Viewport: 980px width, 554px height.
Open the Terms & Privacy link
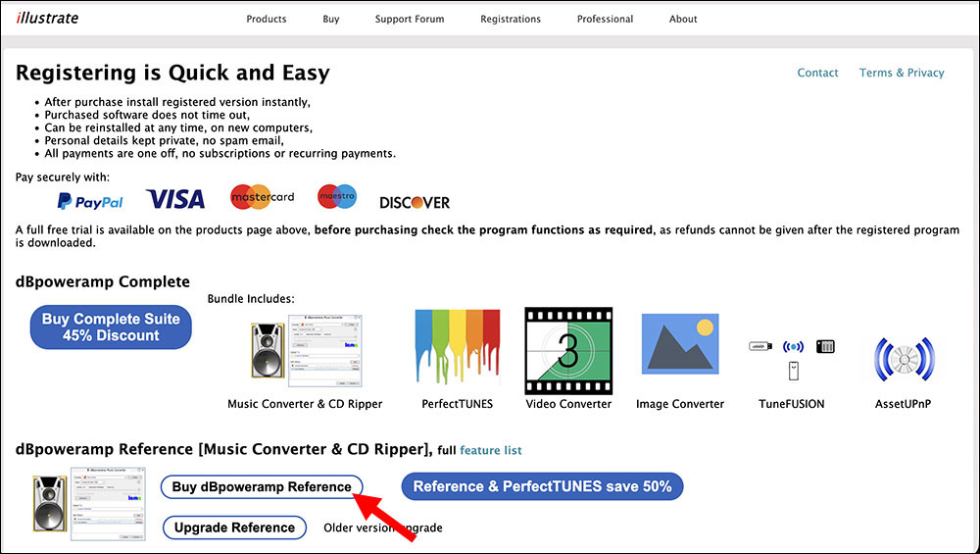pos(902,73)
